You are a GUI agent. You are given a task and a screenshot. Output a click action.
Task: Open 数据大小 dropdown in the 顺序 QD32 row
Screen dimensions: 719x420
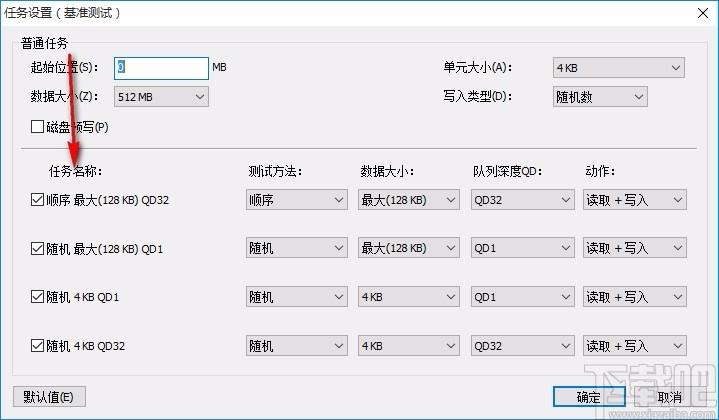[409, 200]
